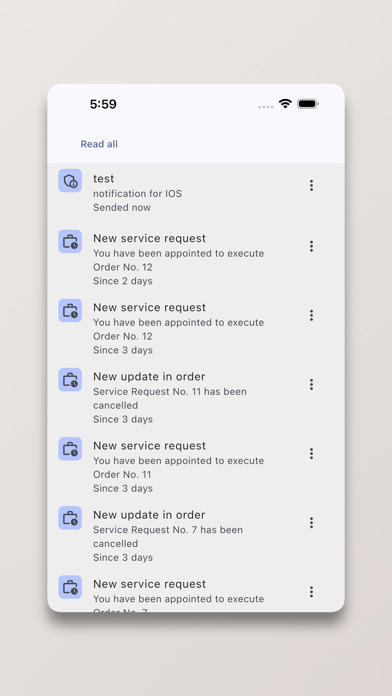Tap the 5:59 clock in status bar
The height and width of the screenshot is (696, 392).
pos(103,104)
